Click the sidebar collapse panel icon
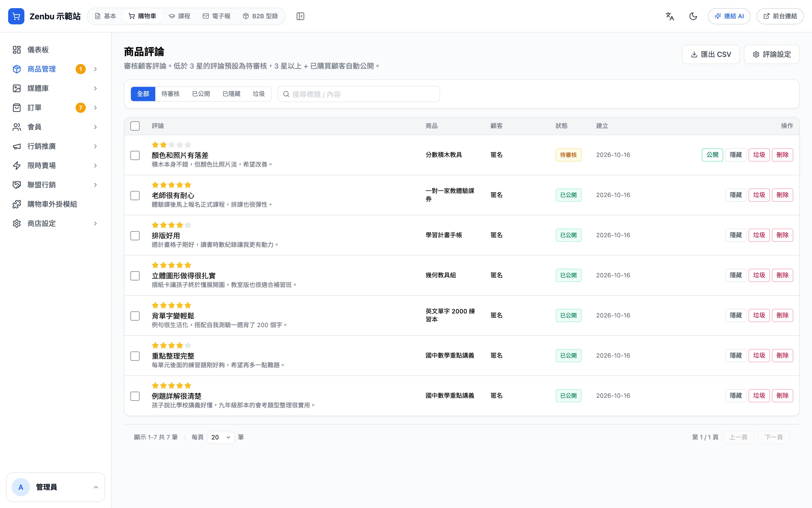The width and height of the screenshot is (812, 508). tap(300, 16)
